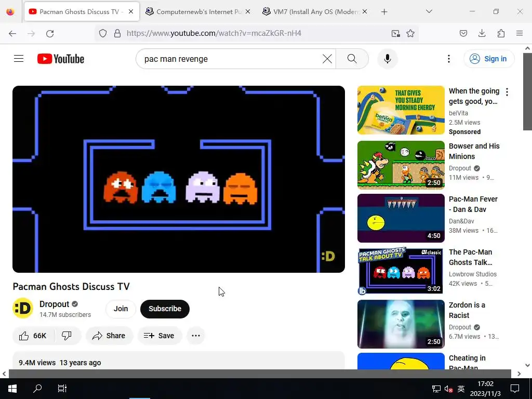Open the network tray icon
This screenshot has width=532, height=399.
436,389
